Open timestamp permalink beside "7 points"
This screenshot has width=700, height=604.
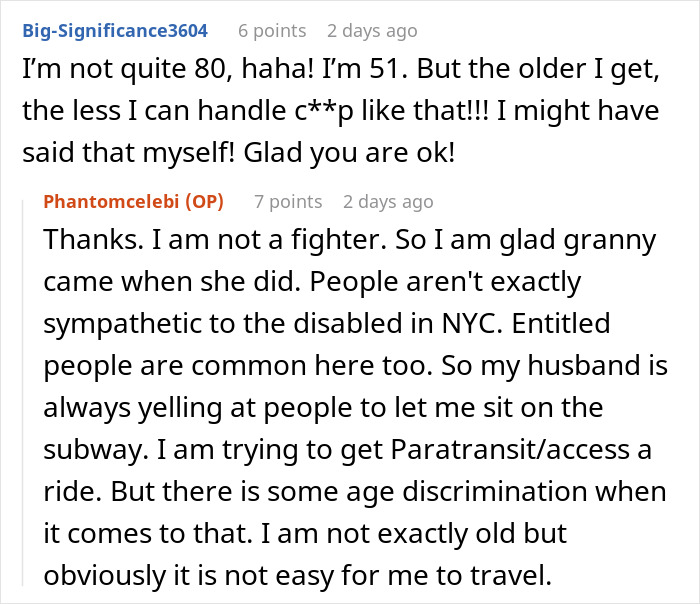(x=388, y=202)
